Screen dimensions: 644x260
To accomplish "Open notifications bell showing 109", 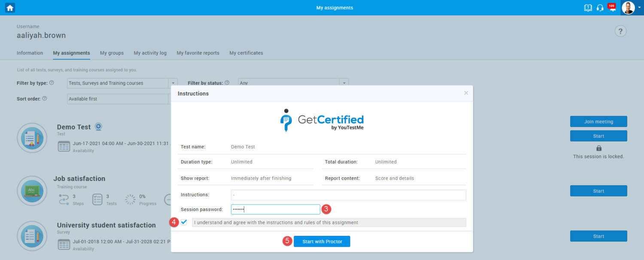I will click(612, 7).
